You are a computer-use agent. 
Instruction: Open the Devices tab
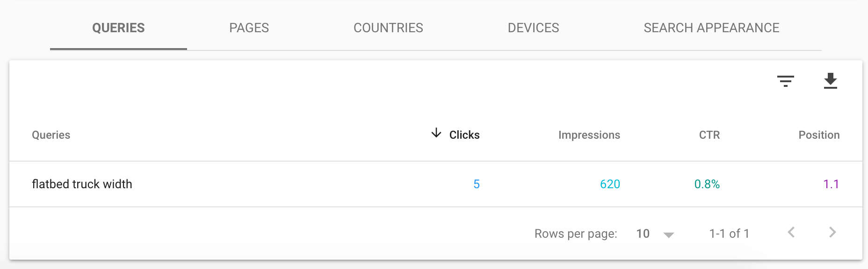(533, 28)
